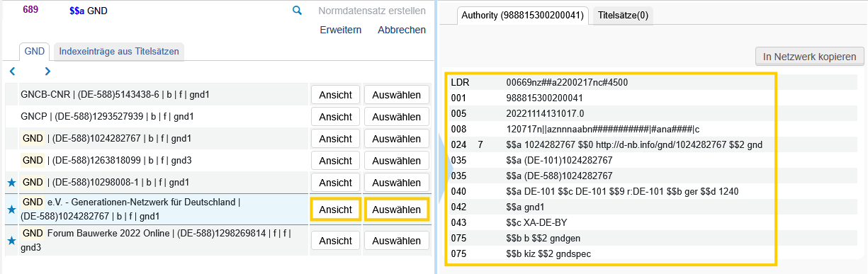Click star icon beside Forum Bauwerke row
Screen dimensions: 868x274
coord(11,241)
